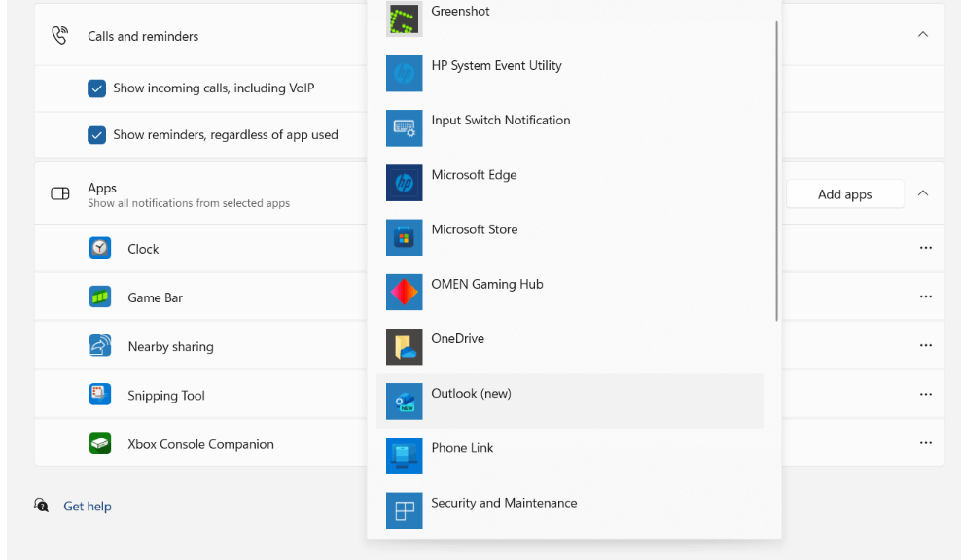Click the Microsoft Store bag icon
The image size is (961, 560).
pos(404,237)
